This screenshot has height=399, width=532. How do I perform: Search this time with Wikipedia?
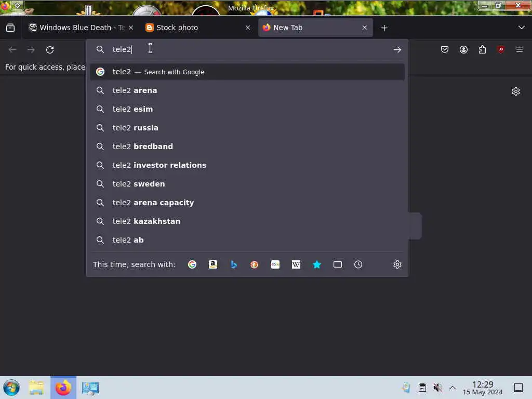pos(296,264)
